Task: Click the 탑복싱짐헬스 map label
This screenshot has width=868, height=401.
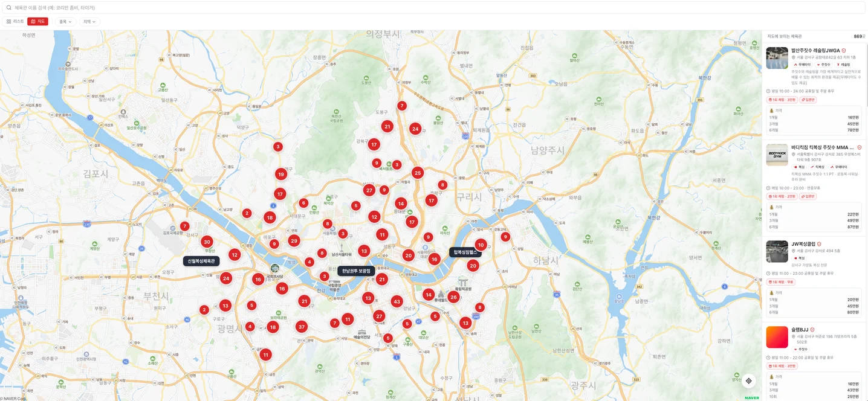Action: [465, 252]
